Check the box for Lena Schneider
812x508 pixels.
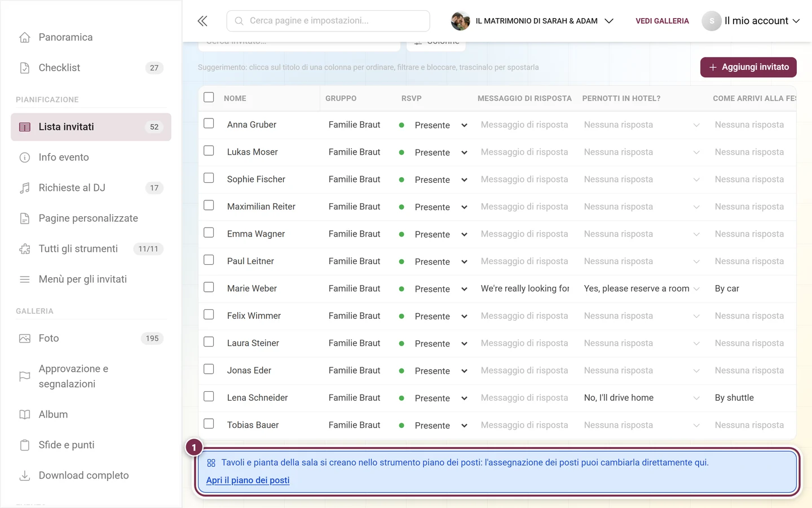pos(209,396)
